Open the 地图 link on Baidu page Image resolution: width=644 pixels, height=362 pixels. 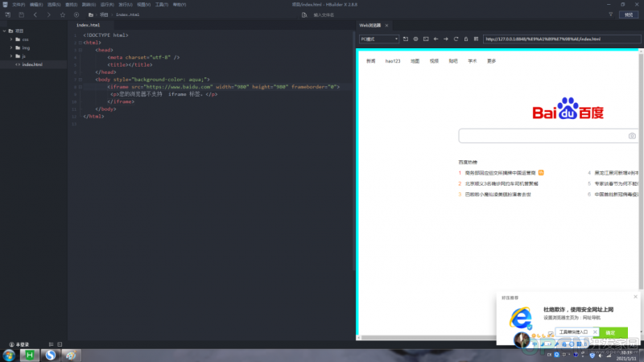click(x=415, y=61)
